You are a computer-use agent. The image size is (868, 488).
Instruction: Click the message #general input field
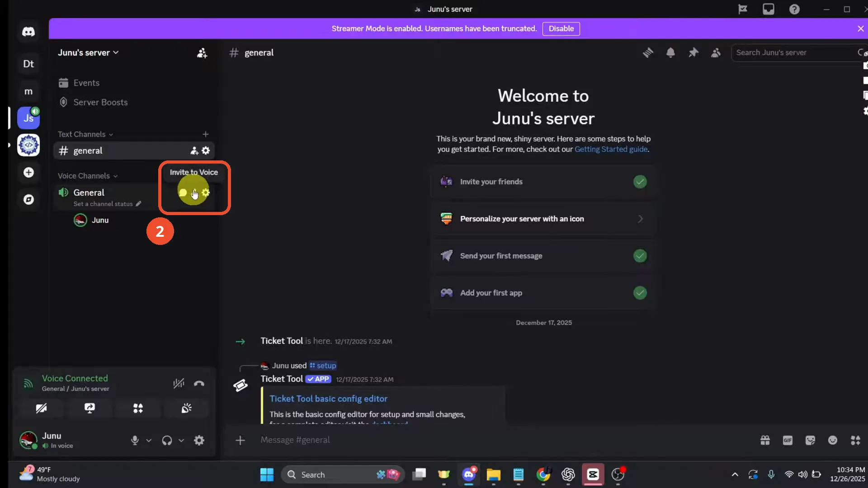click(504, 440)
